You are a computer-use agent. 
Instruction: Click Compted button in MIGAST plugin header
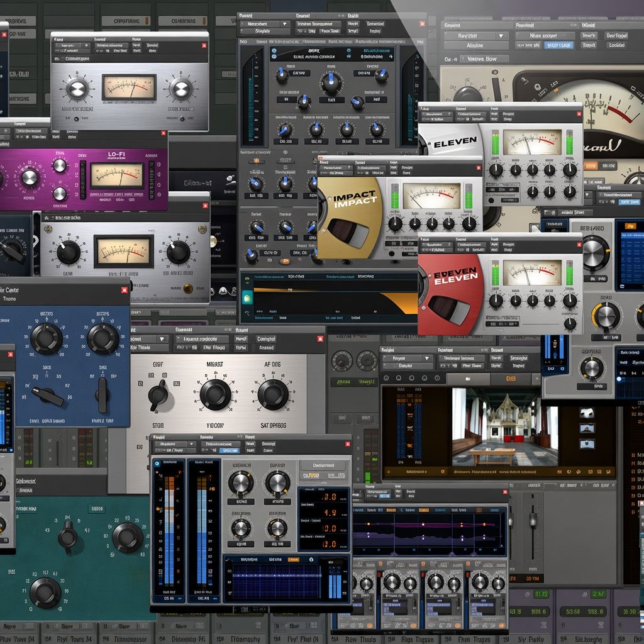click(x=266, y=339)
